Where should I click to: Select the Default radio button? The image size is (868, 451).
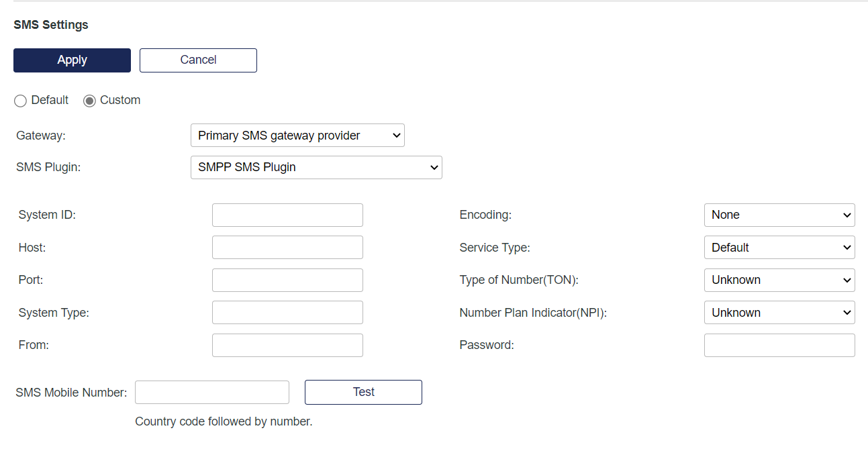click(x=21, y=101)
